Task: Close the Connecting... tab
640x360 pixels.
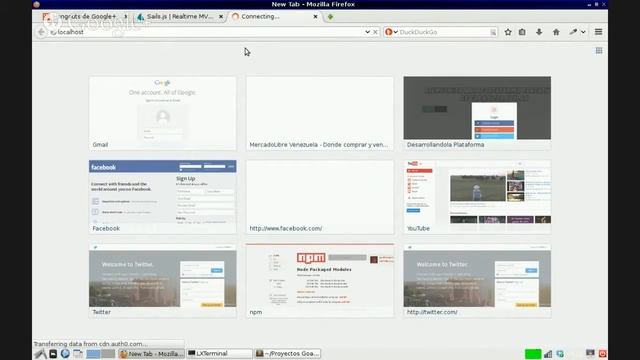Action: click(315, 16)
